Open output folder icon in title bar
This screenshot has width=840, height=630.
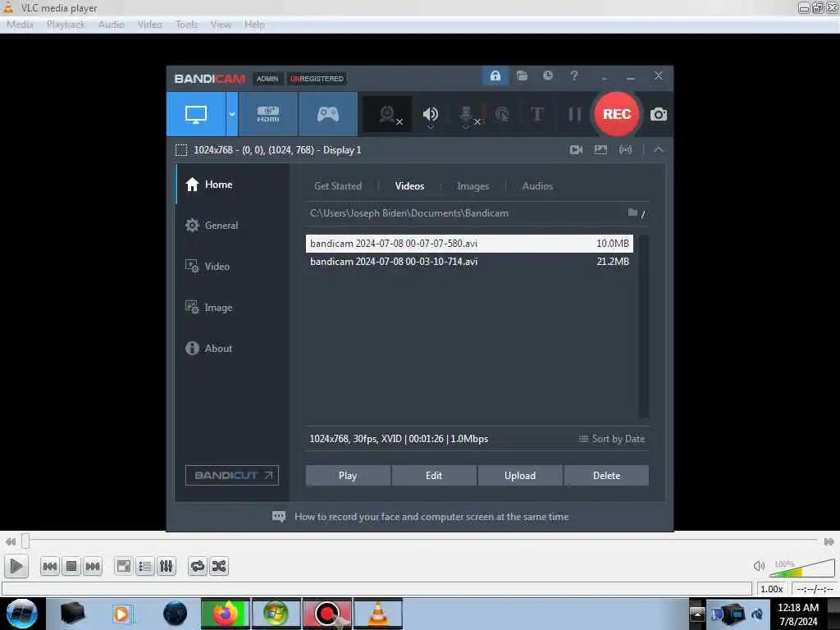(522, 76)
